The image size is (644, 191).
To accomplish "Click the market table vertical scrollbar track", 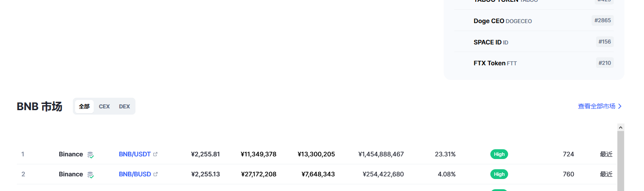I will (x=620, y=161).
